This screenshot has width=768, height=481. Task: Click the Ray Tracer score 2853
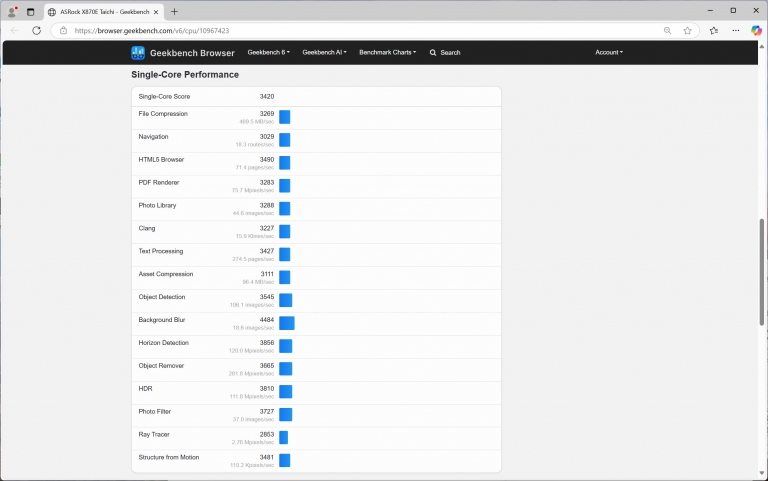tap(266, 434)
